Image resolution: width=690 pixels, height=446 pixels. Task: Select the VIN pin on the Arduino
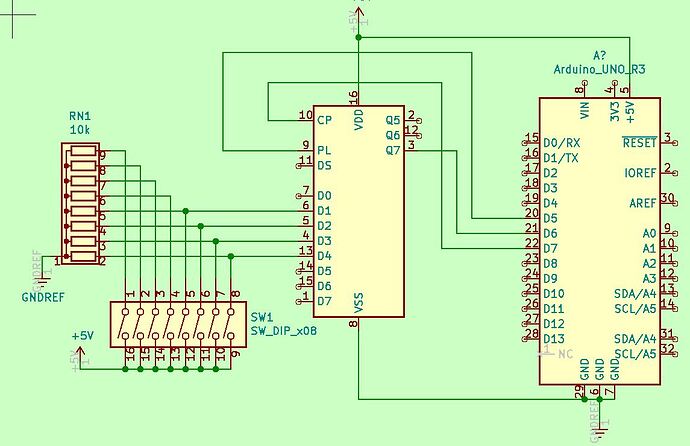[585, 110]
